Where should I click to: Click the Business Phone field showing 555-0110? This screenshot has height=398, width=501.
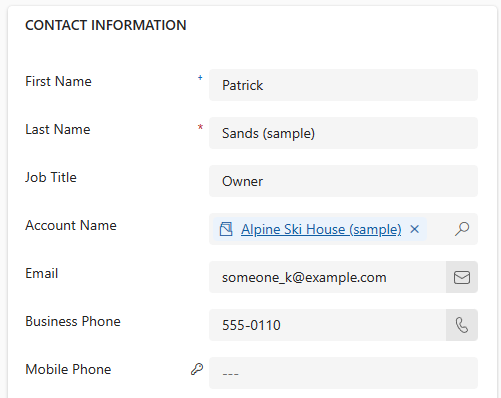point(327,325)
